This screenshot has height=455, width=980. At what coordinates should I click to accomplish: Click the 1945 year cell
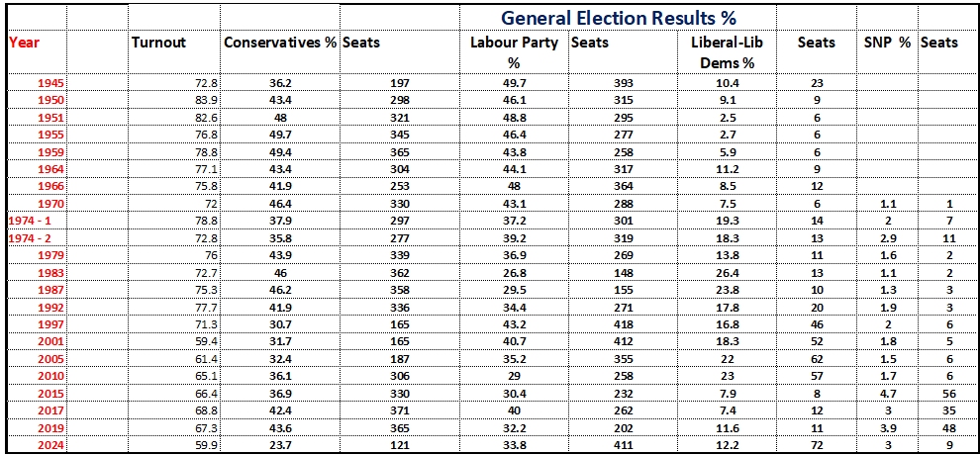50,82
